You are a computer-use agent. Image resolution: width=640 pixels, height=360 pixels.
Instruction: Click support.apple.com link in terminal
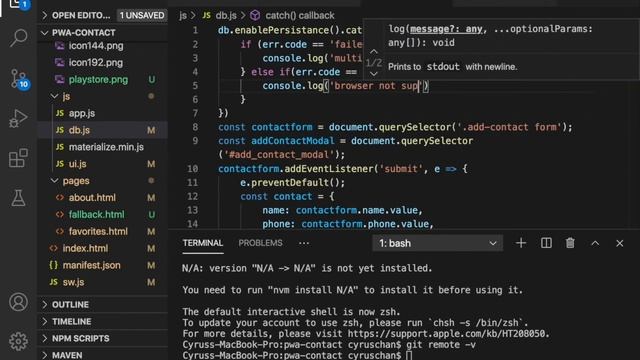[x=447, y=334]
